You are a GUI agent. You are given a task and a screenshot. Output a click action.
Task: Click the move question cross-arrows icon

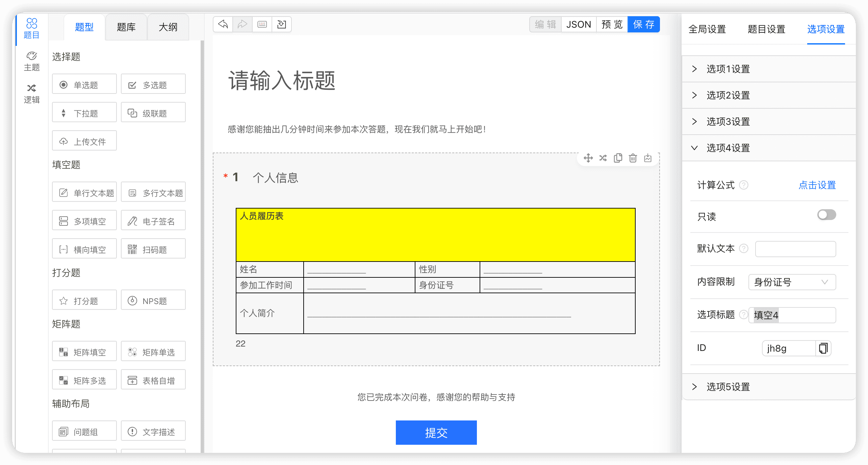click(588, 158)
